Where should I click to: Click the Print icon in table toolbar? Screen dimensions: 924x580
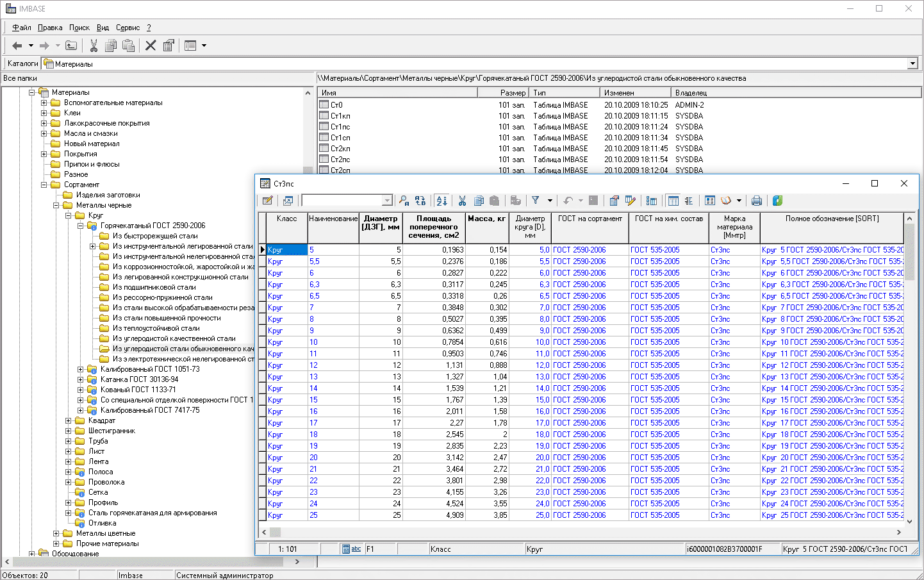(x=757, y=201)
